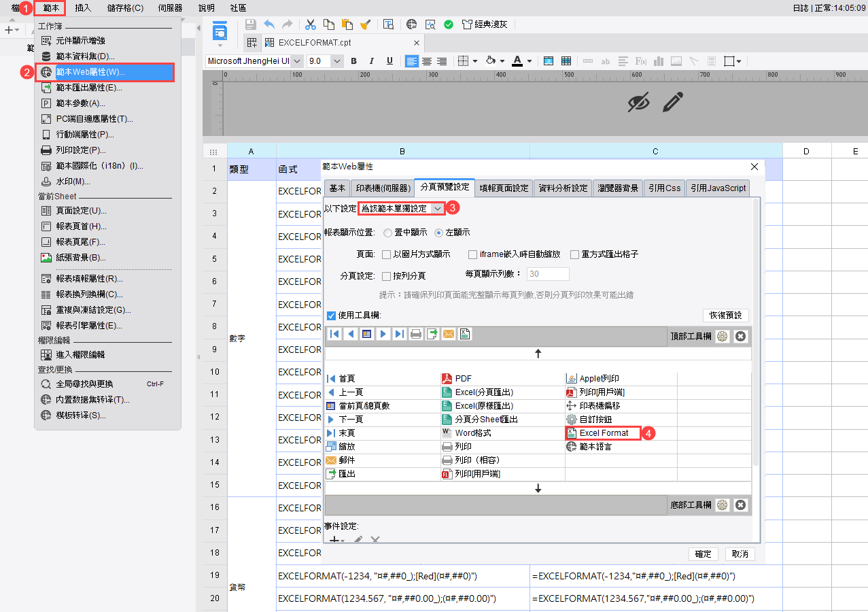Click the fill bucket color icon
Image resolution: width=868 pixels, height=612 pixels.
491,61
